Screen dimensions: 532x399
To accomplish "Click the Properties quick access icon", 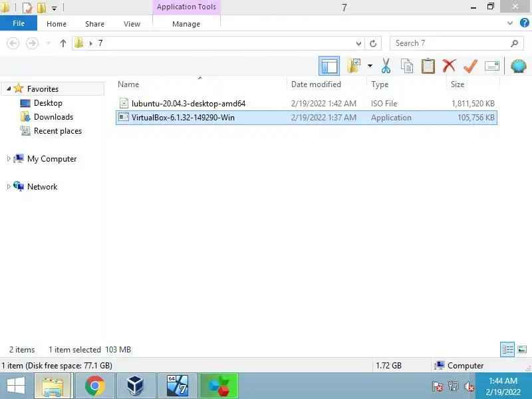I will (x=27, y=8).
